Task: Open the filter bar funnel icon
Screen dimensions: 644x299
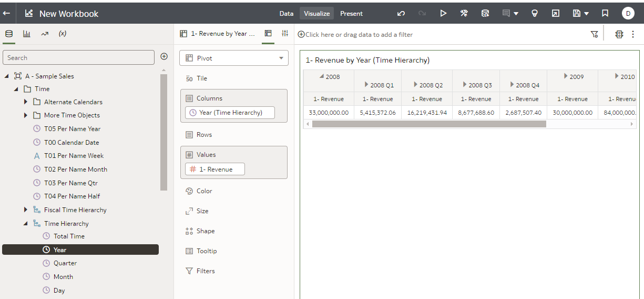Action: [x=595, y=34]
